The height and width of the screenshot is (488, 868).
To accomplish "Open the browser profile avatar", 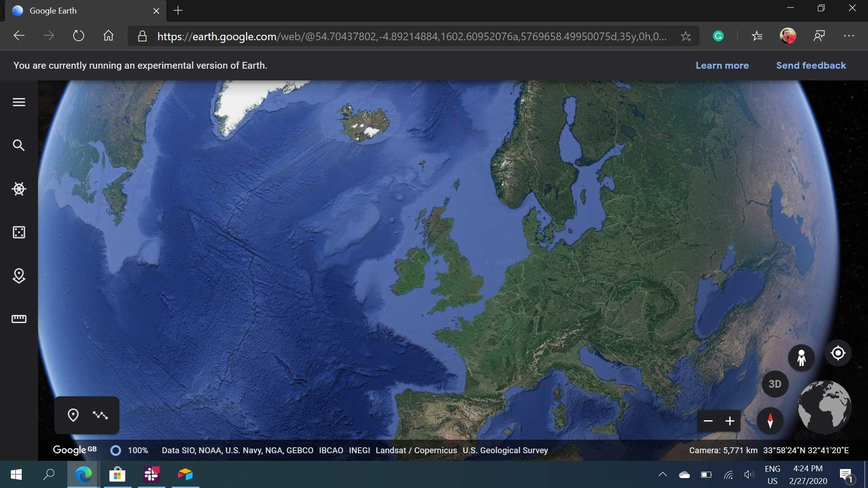I will click(x=788, y=36).
